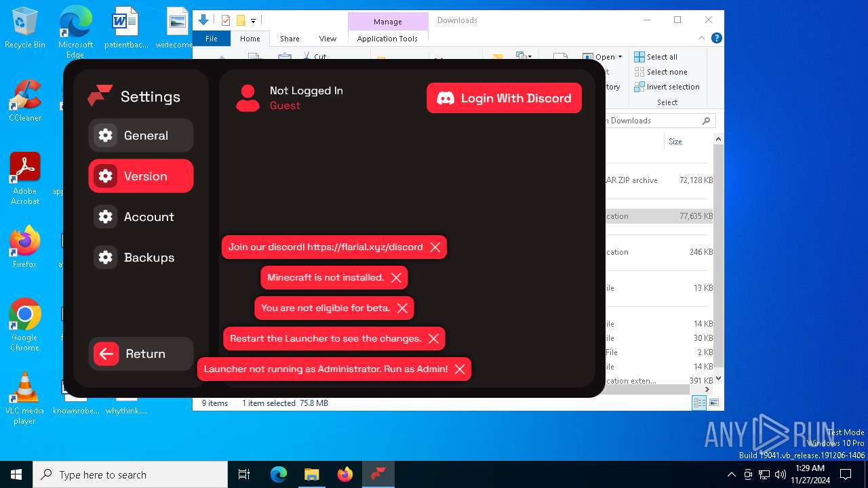Open the Application Tools tab
Viewport: 868px width, 488px height.
click(387, 39)
